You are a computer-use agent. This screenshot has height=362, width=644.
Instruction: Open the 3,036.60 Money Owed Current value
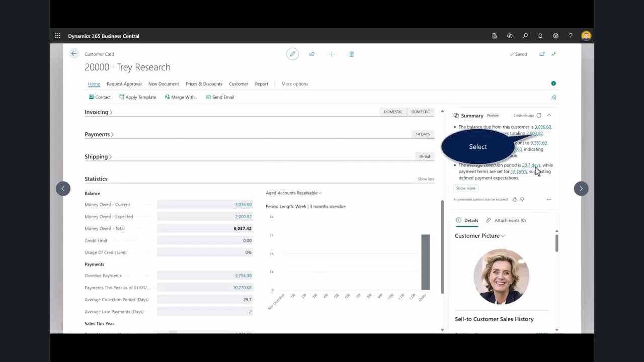[243, 205]
